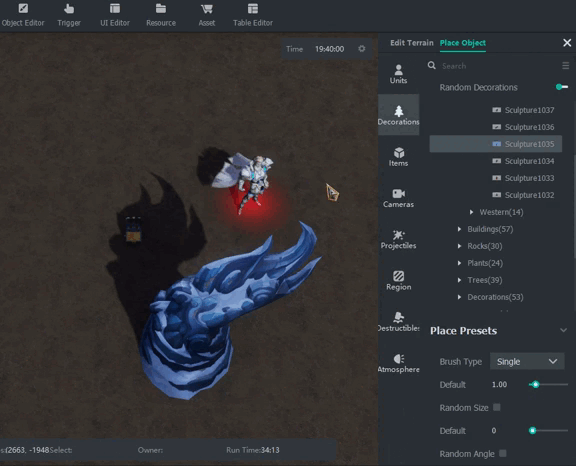The height and width of the screenshot is (466, 576).
Task: Collapse the Place Presets section
Action: [563, 330]
